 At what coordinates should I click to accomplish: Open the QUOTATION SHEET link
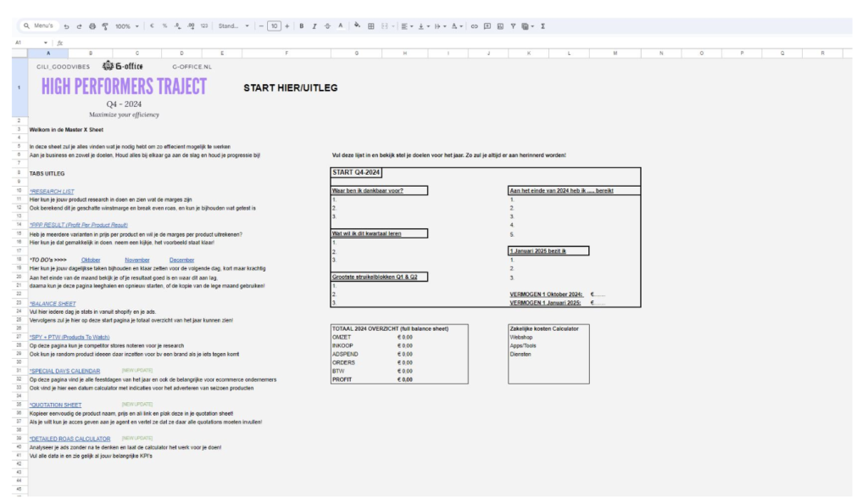[x=55, y=405]
